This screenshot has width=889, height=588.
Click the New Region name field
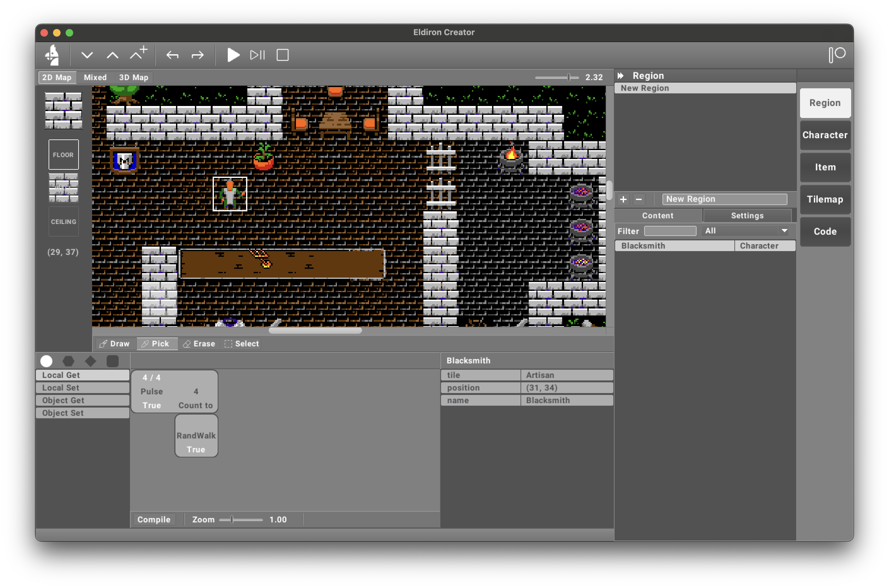[724, 199]
